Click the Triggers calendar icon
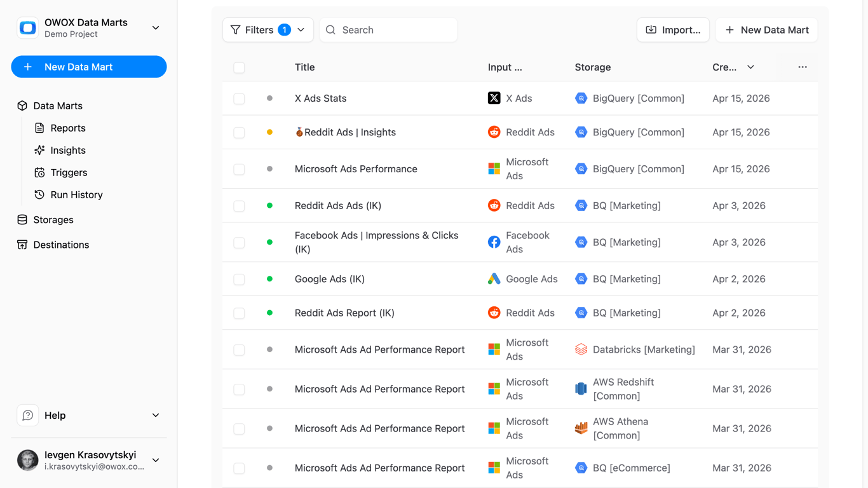Viewport: 868px width, 488px height. coord(39,173)
